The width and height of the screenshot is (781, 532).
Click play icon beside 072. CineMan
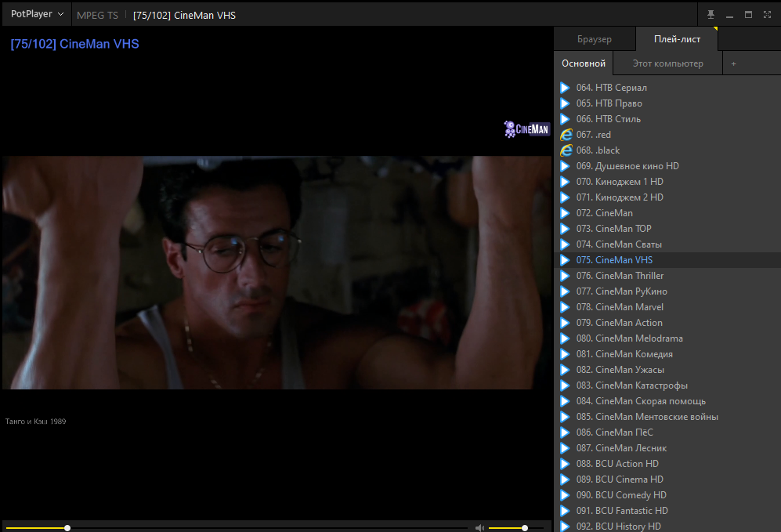pyautogui.click(x=565, y=213)
